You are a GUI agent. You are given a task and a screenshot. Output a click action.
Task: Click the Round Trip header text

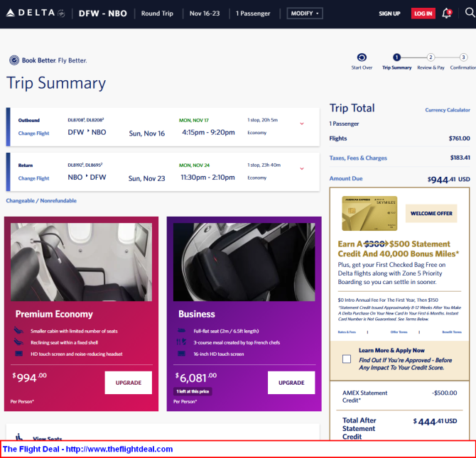tap(157, 13)
